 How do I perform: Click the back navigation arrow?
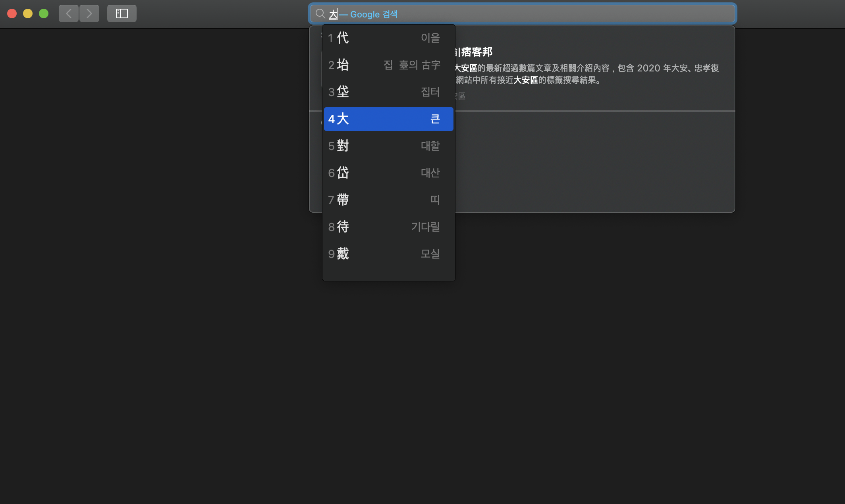(x=69, y=13)
